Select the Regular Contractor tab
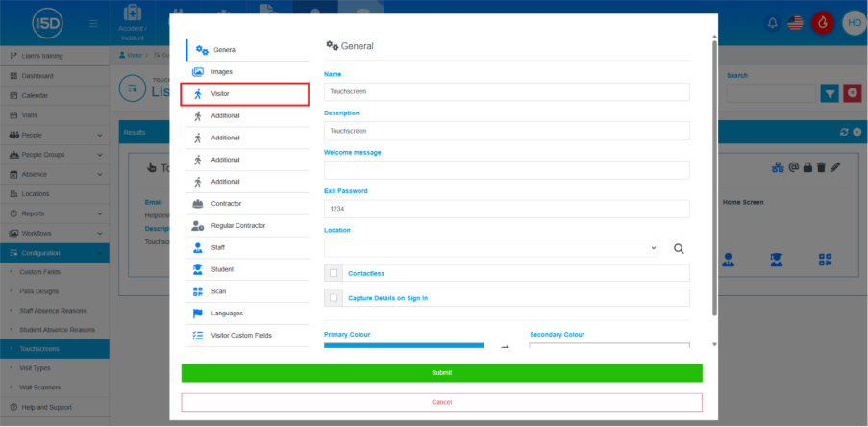 247,226
